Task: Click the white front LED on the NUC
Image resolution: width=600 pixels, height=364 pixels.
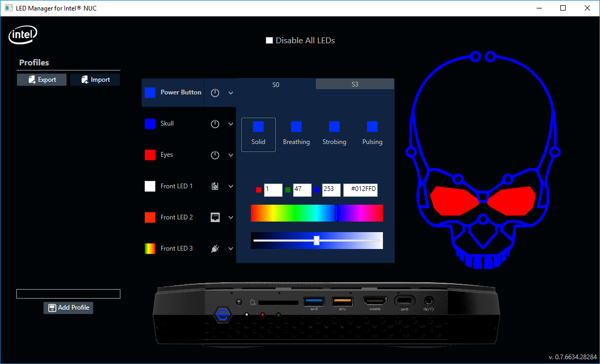Action: [247, 315]
